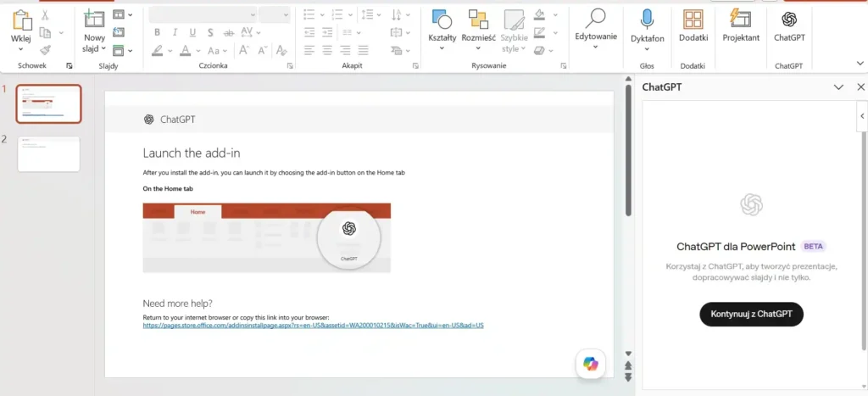Viewport: 868px width, 396px height.
Task: Collapse the ChatGPT pane side arrow tab
Action: pyautogui.click(x=862, y=116)
